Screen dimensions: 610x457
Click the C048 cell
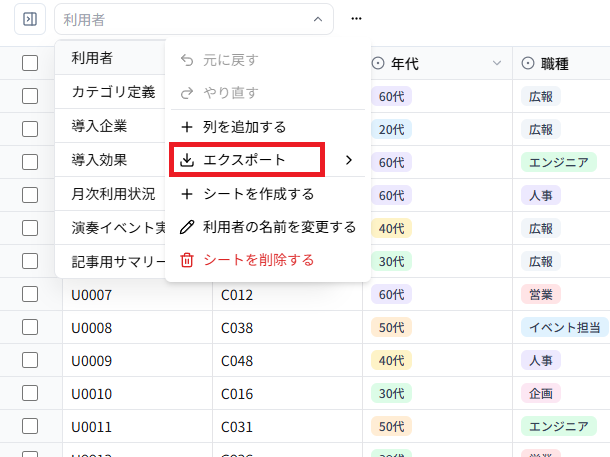point(287,361)
